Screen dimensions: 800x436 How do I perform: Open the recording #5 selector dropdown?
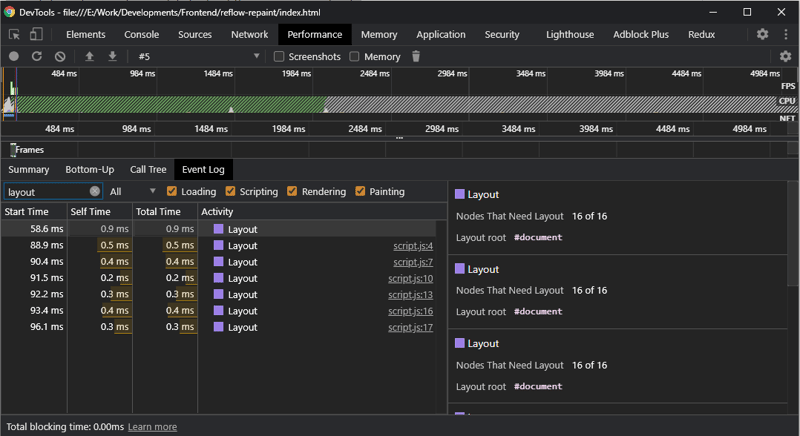point(199,57)
